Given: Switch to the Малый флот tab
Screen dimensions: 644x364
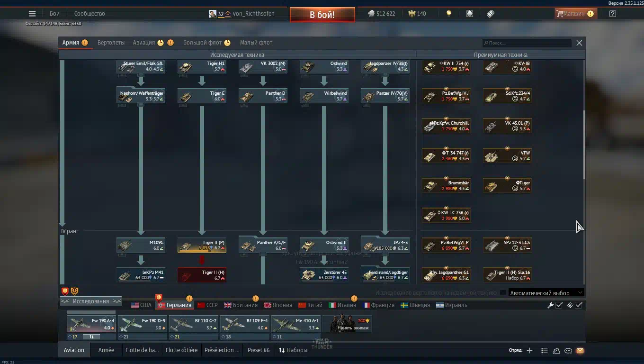Looking at the screenshot, I should pos(256,43).
